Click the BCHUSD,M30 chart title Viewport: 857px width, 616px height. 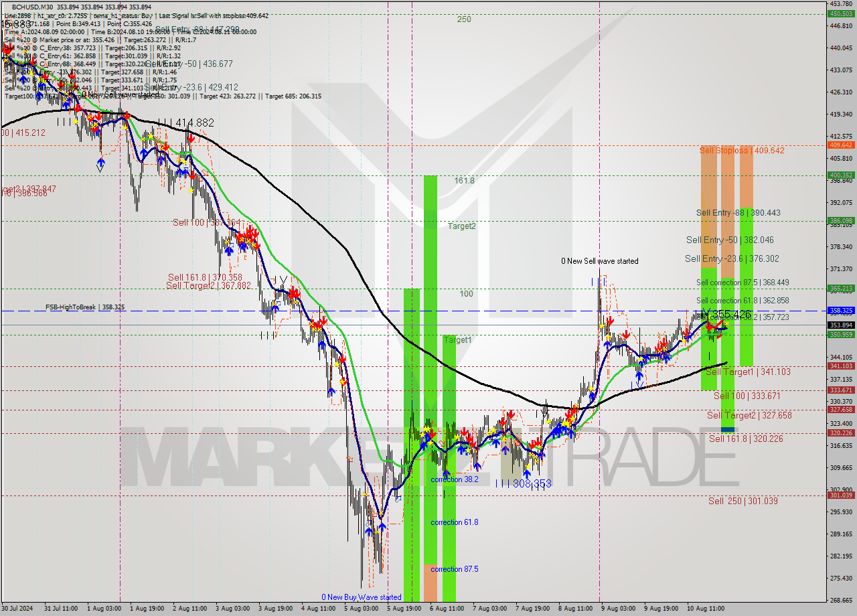pos(32,6)
